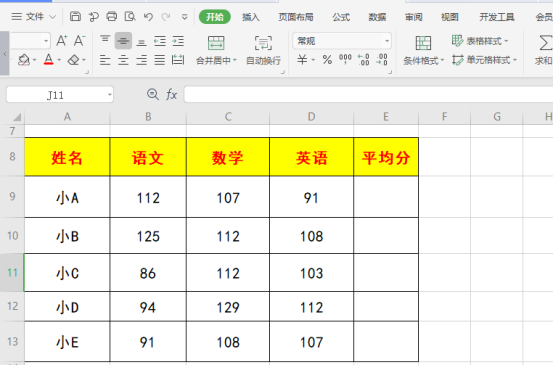Apply justified alignment

click(x=160, y=60)
